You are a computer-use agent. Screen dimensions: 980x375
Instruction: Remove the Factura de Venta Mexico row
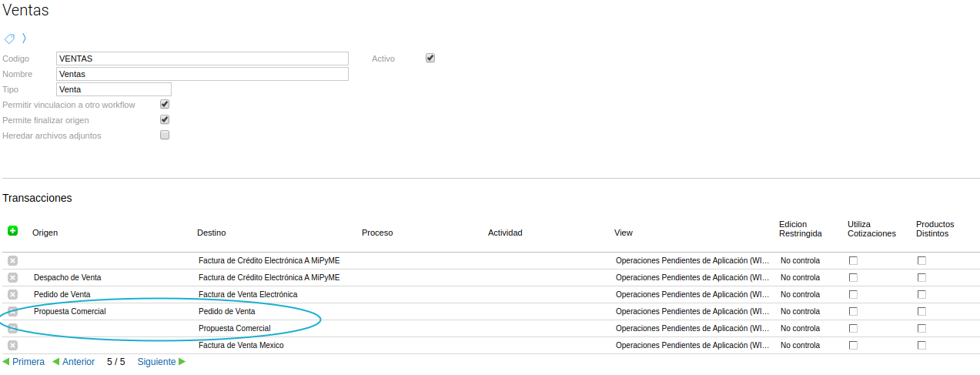point(12,345)
